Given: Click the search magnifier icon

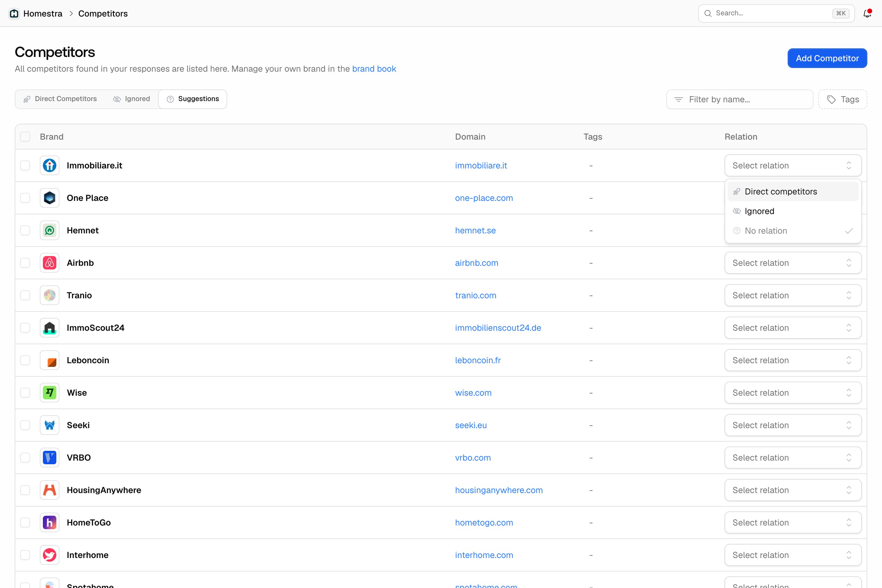Looking at the screenshot, I should [x=708, y=13].
